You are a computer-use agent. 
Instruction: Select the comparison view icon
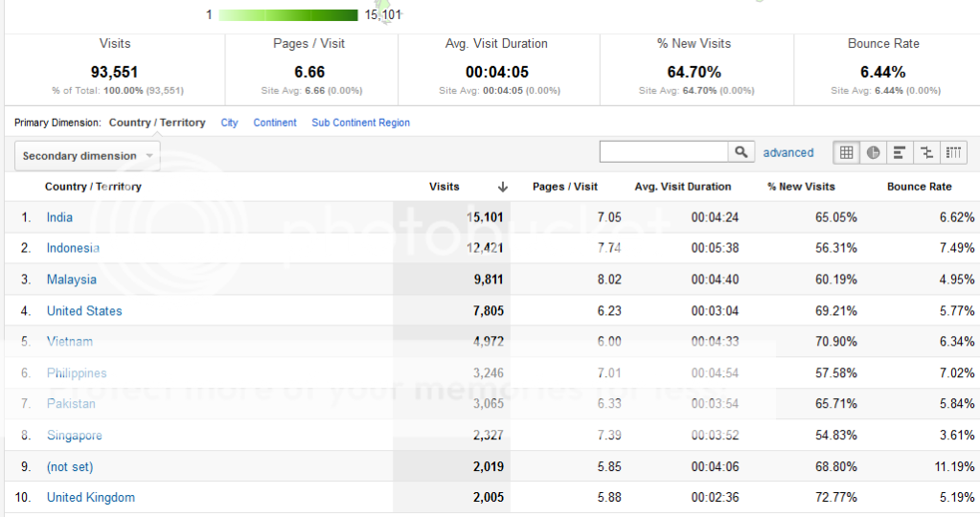click(926, 152)
